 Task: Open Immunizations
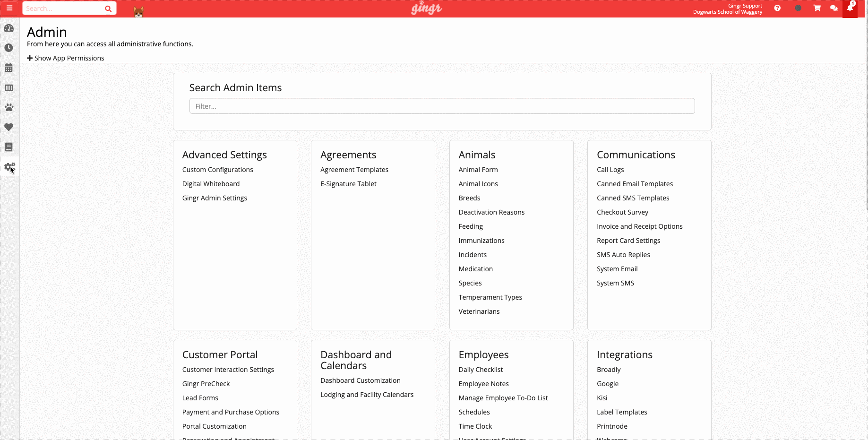point(482,241)
